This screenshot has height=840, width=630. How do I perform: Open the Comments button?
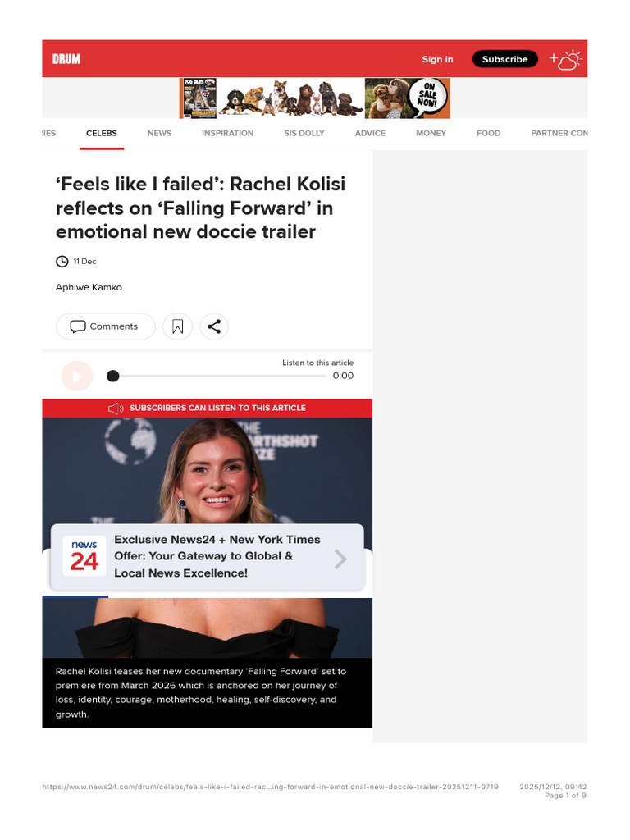(106, 326)
